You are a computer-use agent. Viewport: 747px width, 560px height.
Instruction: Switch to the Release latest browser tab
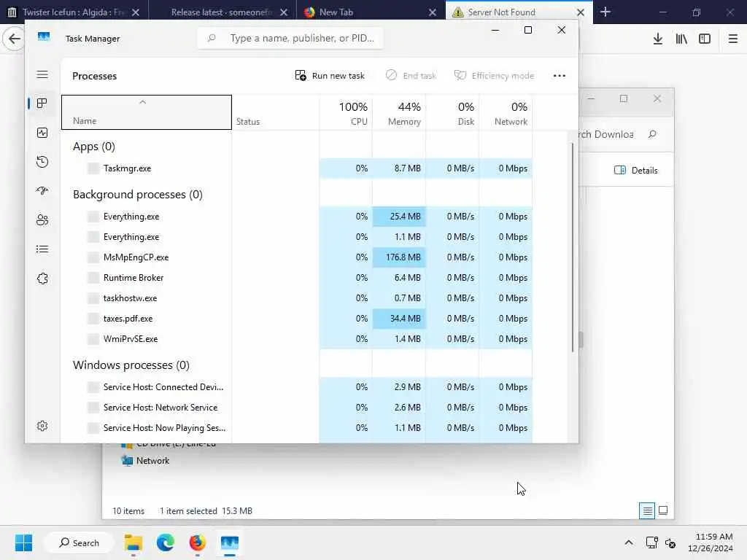coord(222,12)
